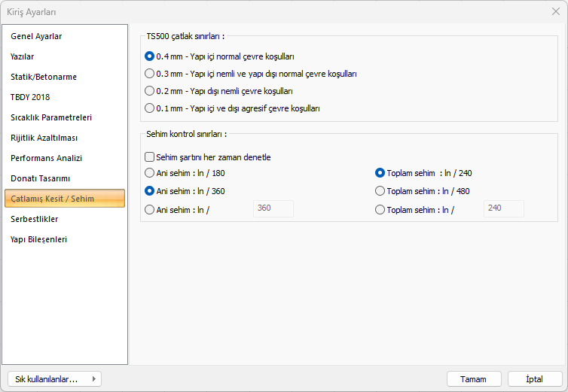
Task: Open the Sık kullanılanlar dropdown
Action: pyautogui.click(x=53, y=379)
